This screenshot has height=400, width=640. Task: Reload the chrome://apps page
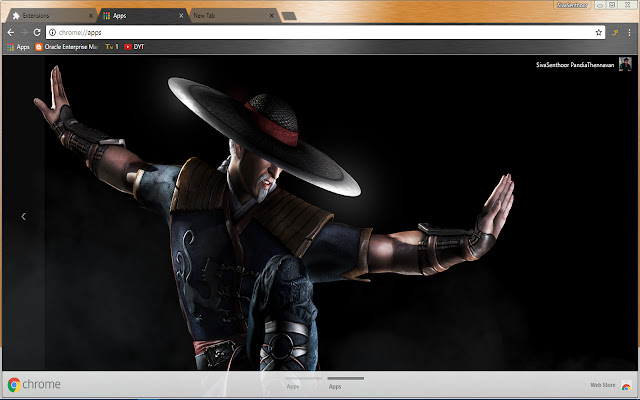click(37, 32)
